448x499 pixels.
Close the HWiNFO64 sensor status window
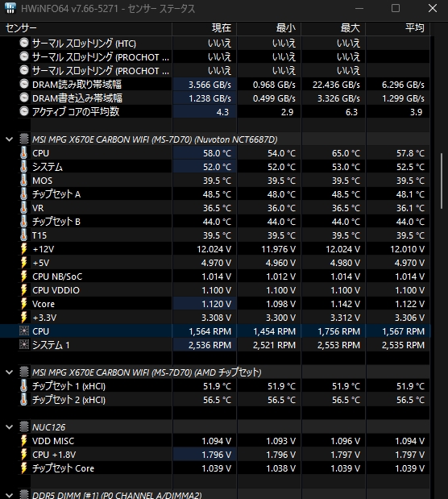click(433, 8)
